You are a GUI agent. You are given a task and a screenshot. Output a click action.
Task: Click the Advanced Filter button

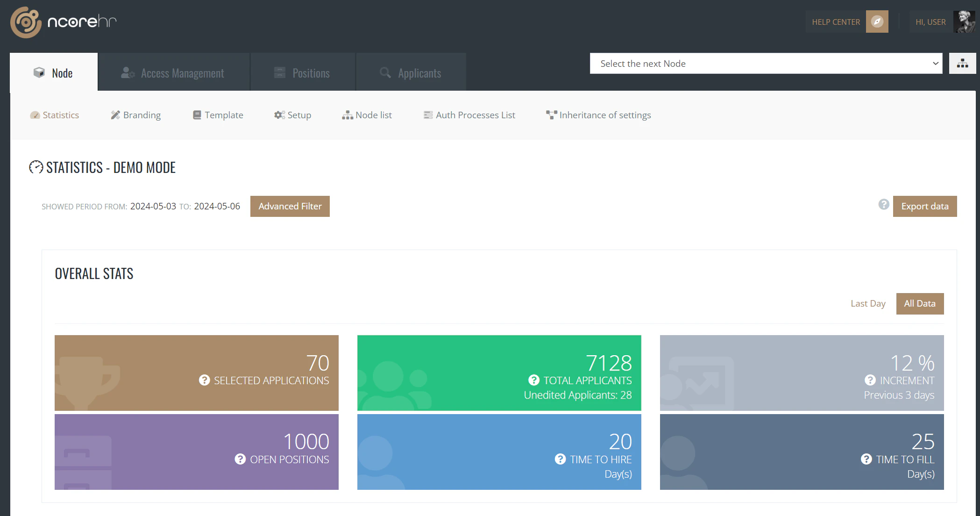(290, 206)
